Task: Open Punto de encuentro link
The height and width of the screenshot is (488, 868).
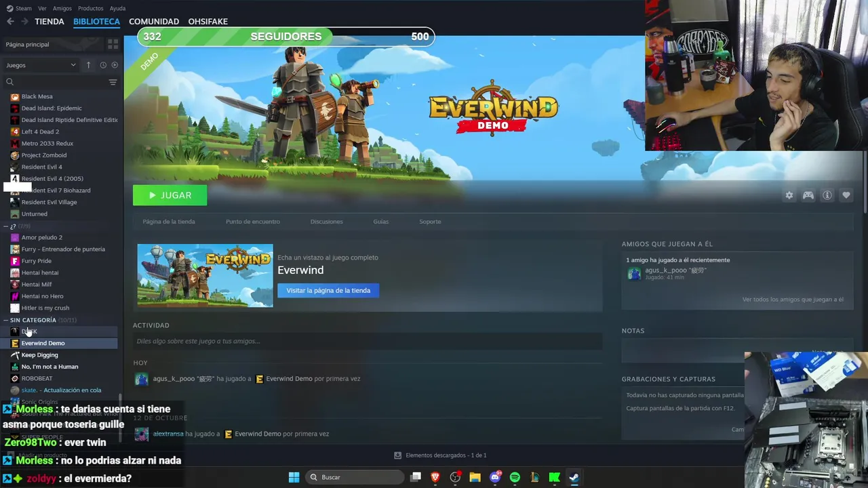Action: click(252, 222)
